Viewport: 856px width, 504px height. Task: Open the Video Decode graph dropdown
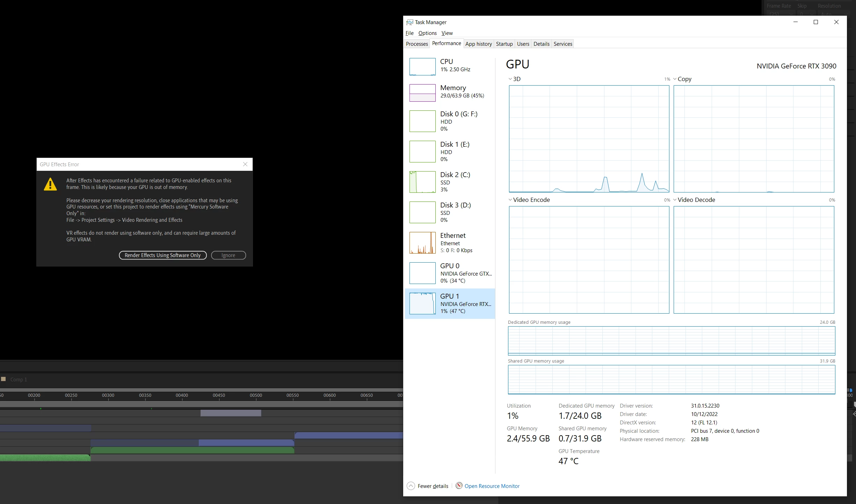pos(675,200)
